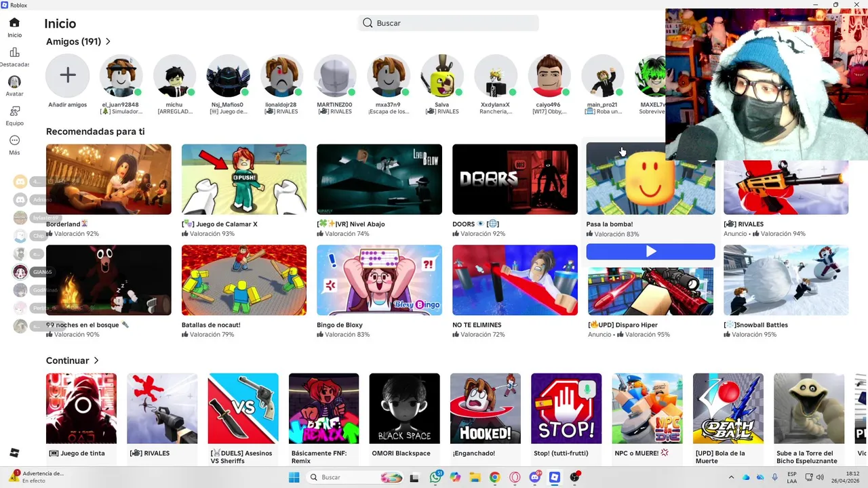Expand the Continuar section chevron

click(96, 361)
